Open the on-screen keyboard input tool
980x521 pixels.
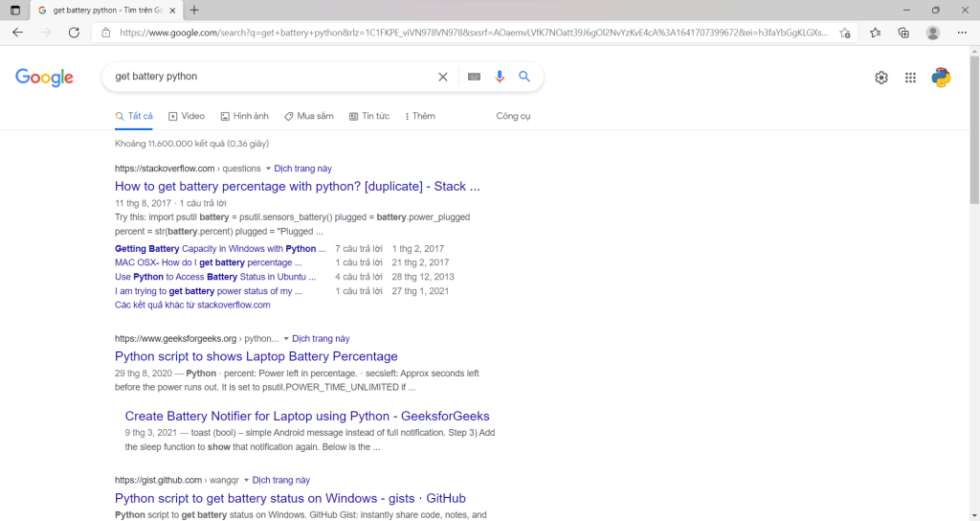tap(474, 77)
